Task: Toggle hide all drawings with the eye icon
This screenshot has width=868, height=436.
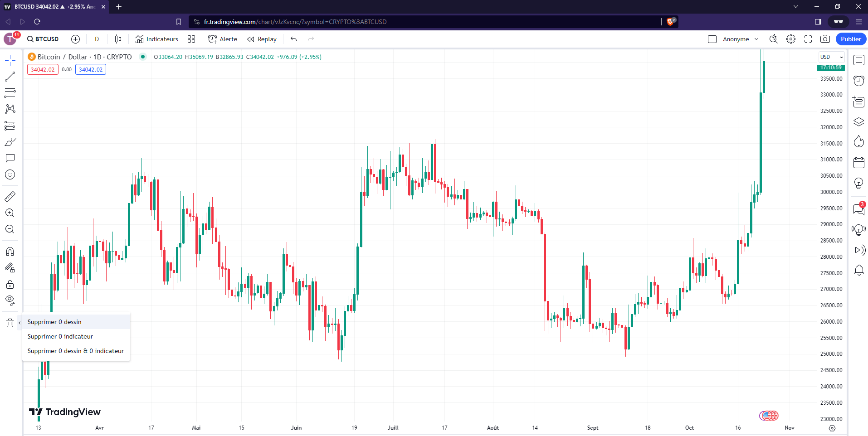Action: 10,300
